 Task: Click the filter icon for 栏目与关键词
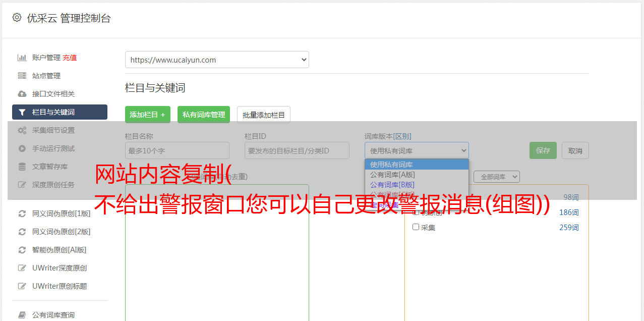coord(22,112)
